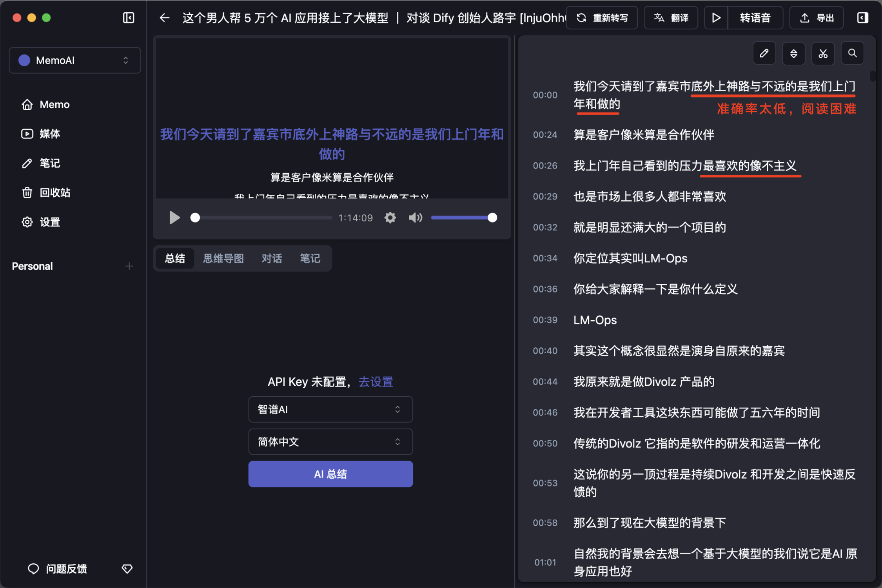
Task: Switch to the 对话 tab
Action: tap(272, 258)
